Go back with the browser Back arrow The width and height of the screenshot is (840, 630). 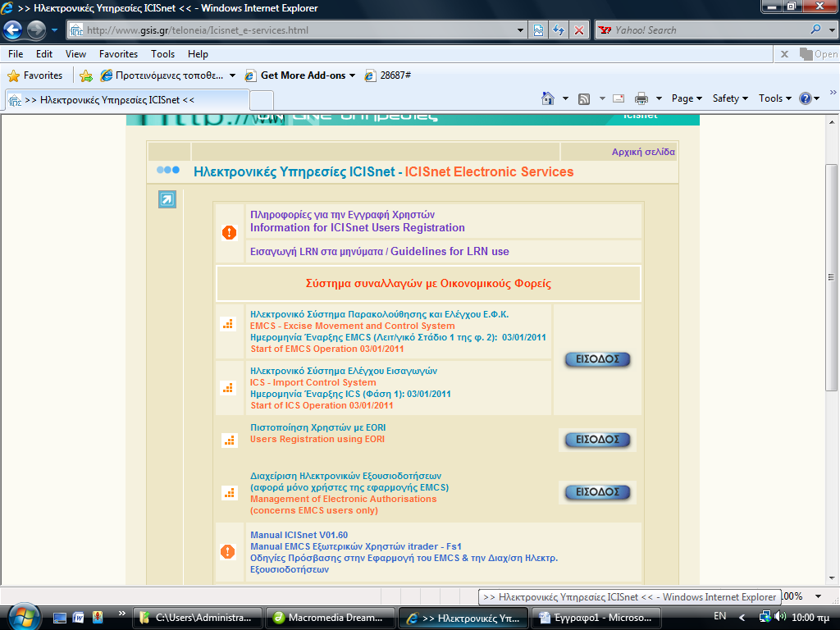coord(13,30)
